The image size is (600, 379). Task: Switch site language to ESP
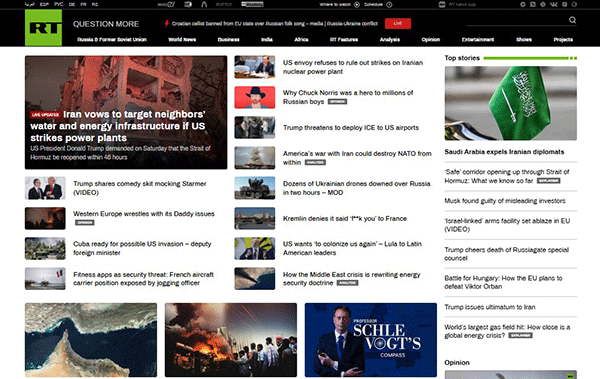pos(44,5)
